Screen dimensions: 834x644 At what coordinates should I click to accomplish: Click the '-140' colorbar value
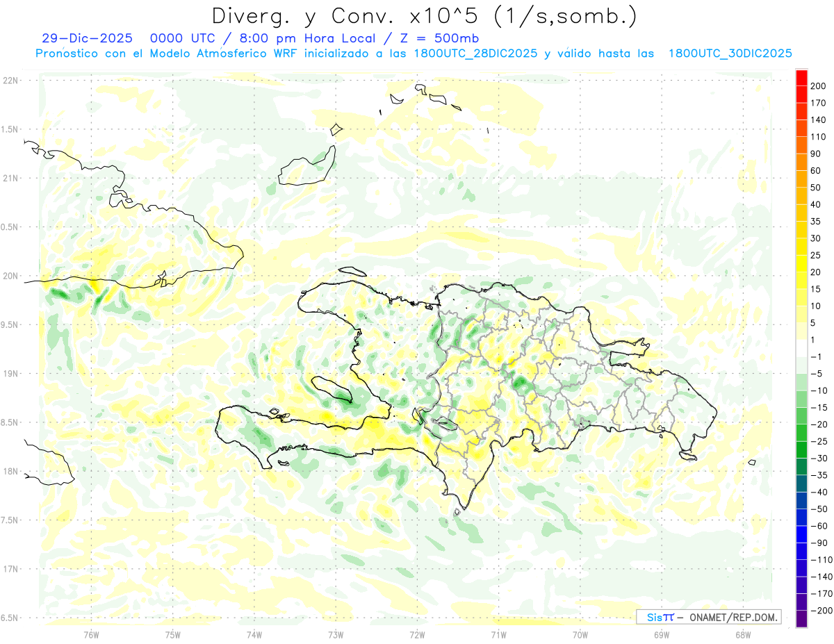[821, 577]
